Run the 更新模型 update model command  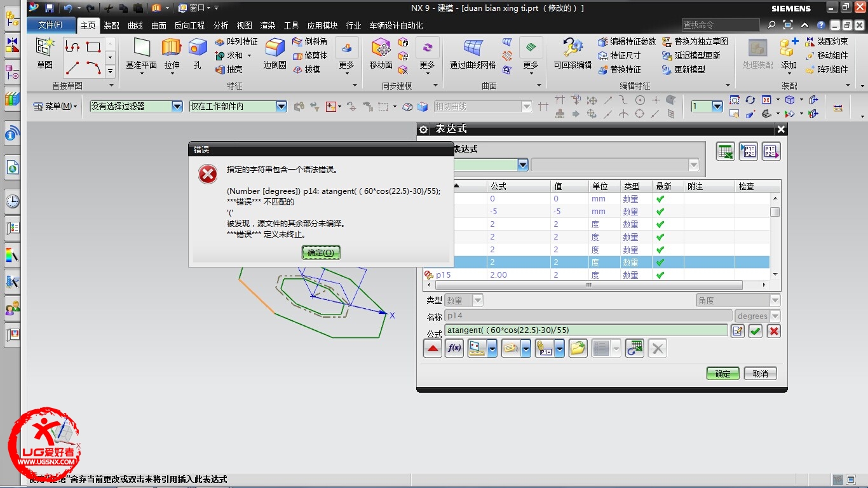(683, 69)
